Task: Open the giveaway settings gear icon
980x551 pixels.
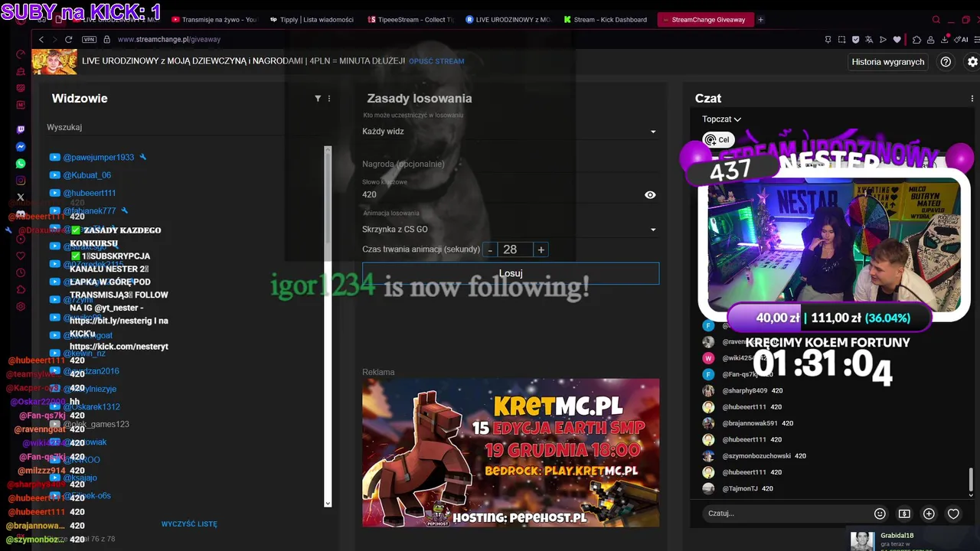Action: click(x=973, y=62)
